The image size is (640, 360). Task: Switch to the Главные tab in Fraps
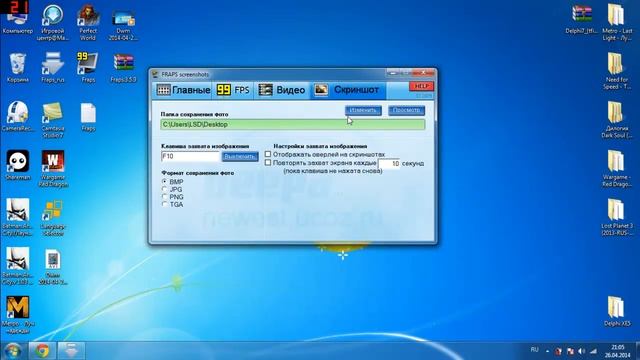coord(184,90)
